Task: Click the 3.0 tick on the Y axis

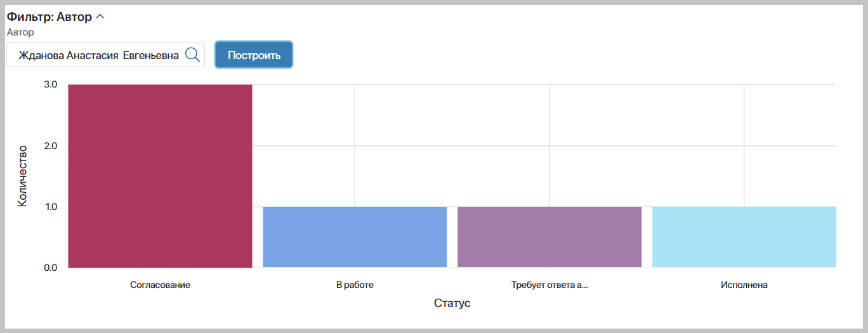Action: [51, 84]
